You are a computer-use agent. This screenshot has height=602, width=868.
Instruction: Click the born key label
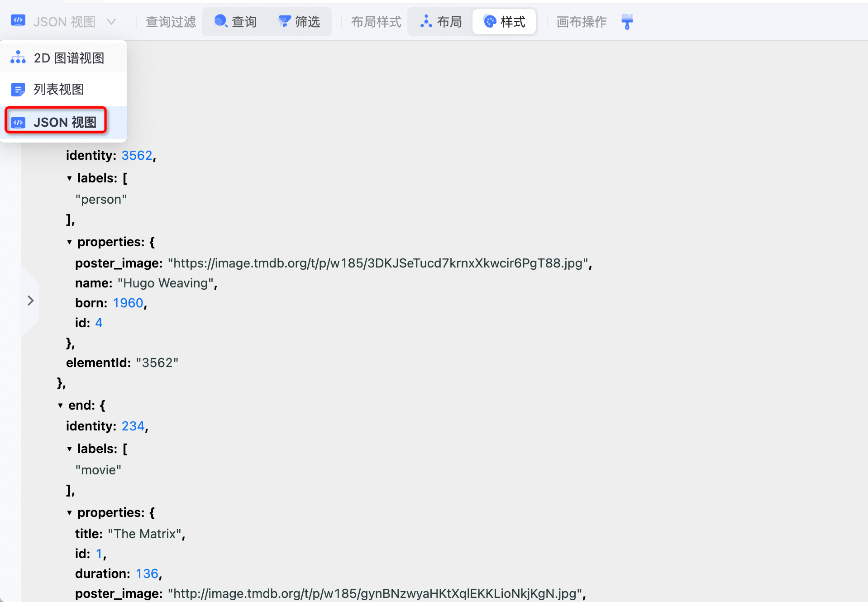tap(91, 303)
